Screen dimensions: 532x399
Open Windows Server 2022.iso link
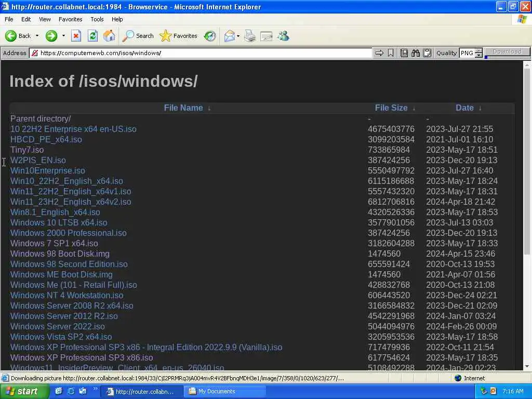click(58, 326)
